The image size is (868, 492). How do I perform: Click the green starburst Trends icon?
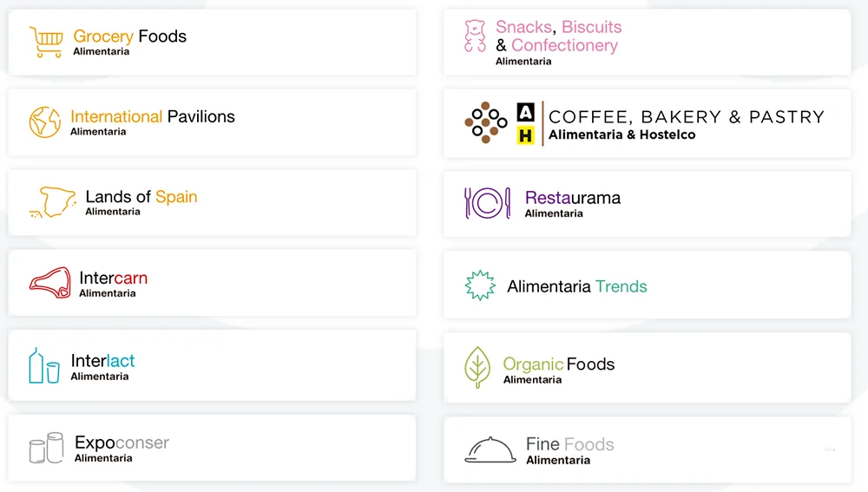pos(480,285)
